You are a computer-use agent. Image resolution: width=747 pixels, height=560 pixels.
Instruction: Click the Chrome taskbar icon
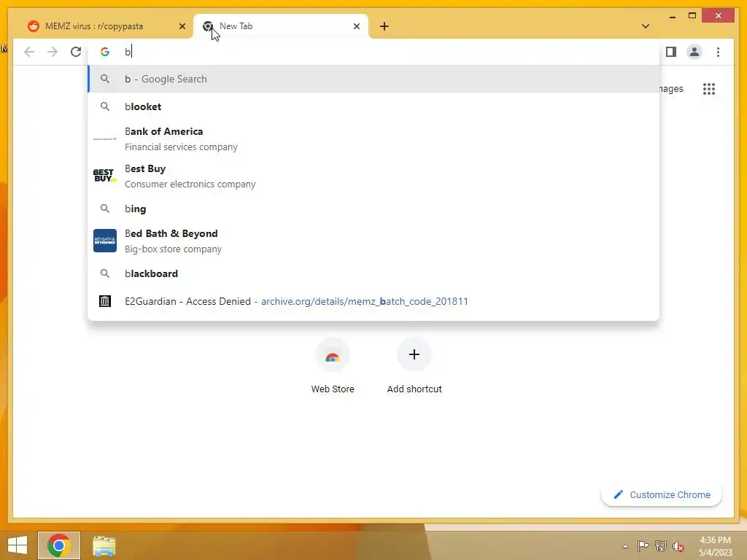(59, 545)
